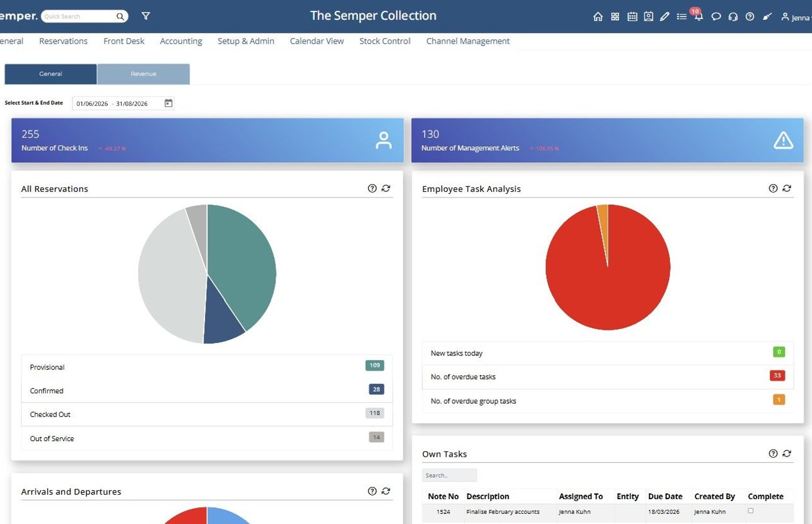Click the filter funnel icon beside search
Image resolution: width=812 pixels, height=524 pixels.
tap(146, 16)
